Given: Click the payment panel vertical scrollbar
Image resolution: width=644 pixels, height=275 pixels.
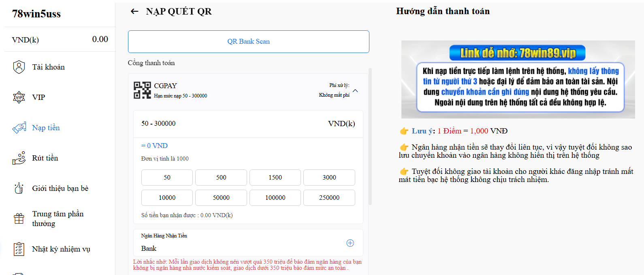Looking at the screenshot, I should pos(370,137).
